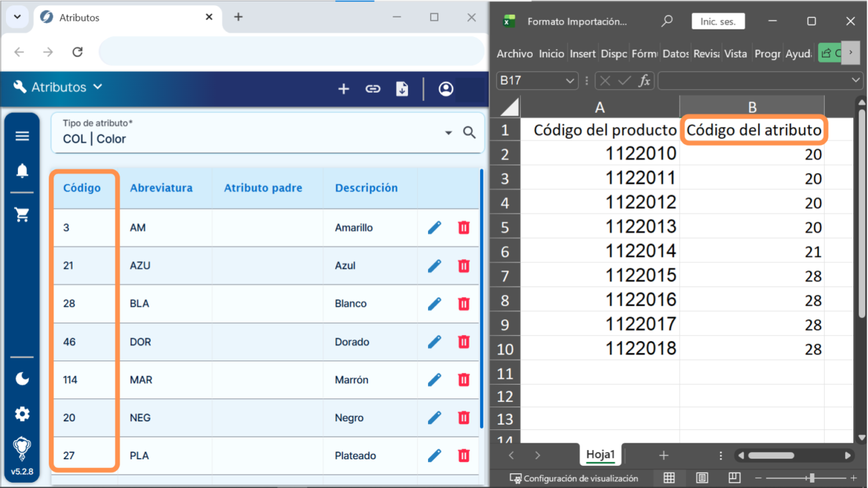This screenshot has width=868, height=488.
Task: Click the plus icon to add attribute
Action: [343, 89]
